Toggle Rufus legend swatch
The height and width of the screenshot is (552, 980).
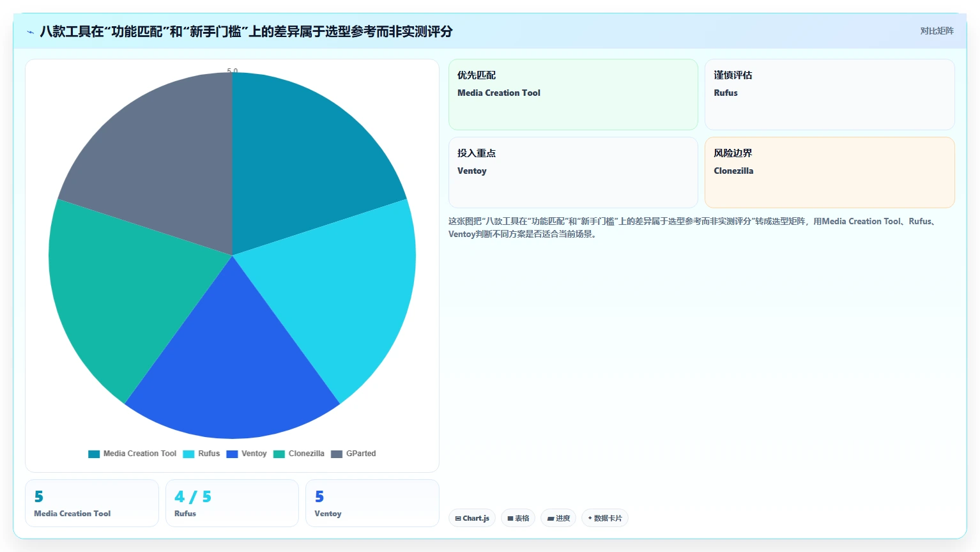point(188,454)
